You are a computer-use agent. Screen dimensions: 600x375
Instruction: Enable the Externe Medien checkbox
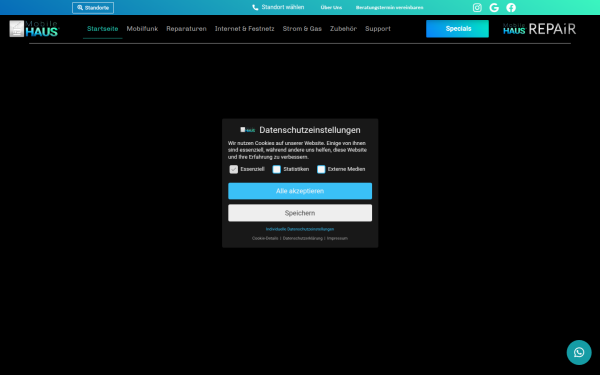[321, 169]
